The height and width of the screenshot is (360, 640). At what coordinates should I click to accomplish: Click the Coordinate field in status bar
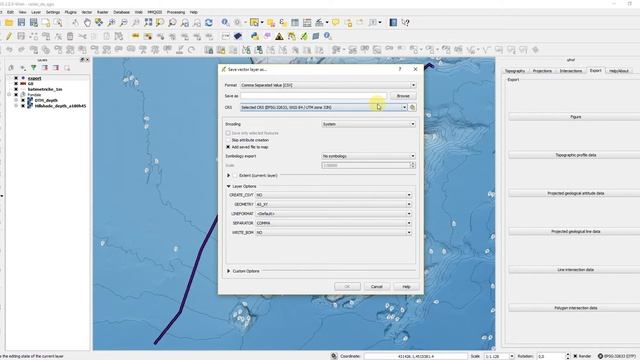pos(416,356)
